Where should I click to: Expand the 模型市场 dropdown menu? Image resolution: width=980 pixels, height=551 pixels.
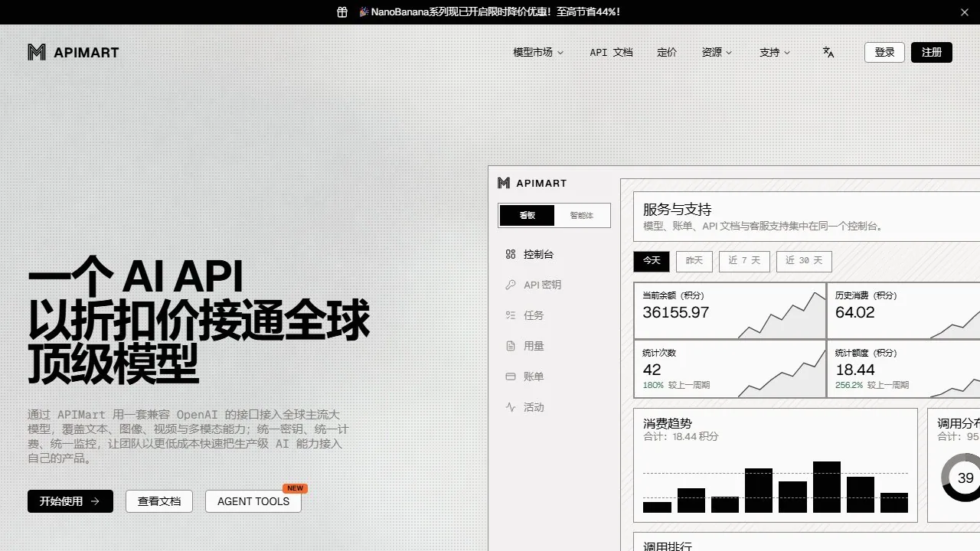point(538,52)
